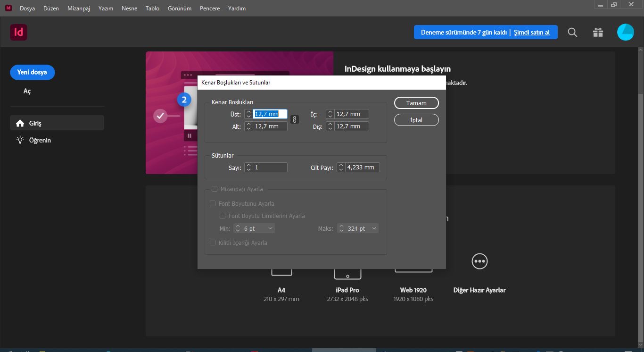Open the Görünüm menu

(x=180, y=8)
